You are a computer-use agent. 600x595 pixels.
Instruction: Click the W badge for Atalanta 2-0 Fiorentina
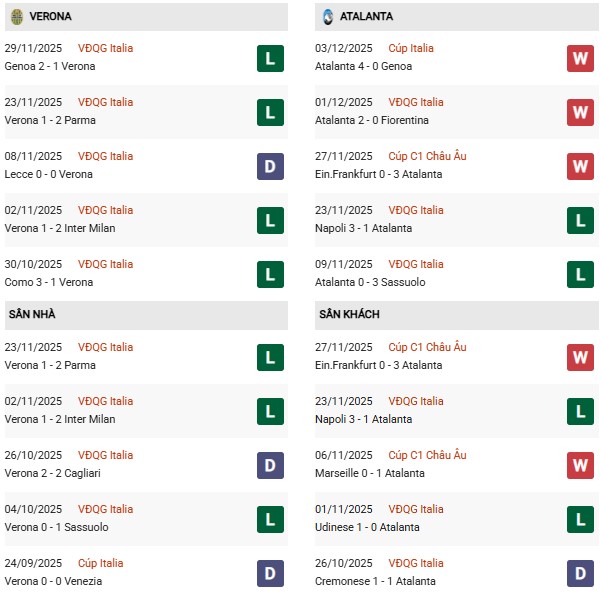pos(580,113)
